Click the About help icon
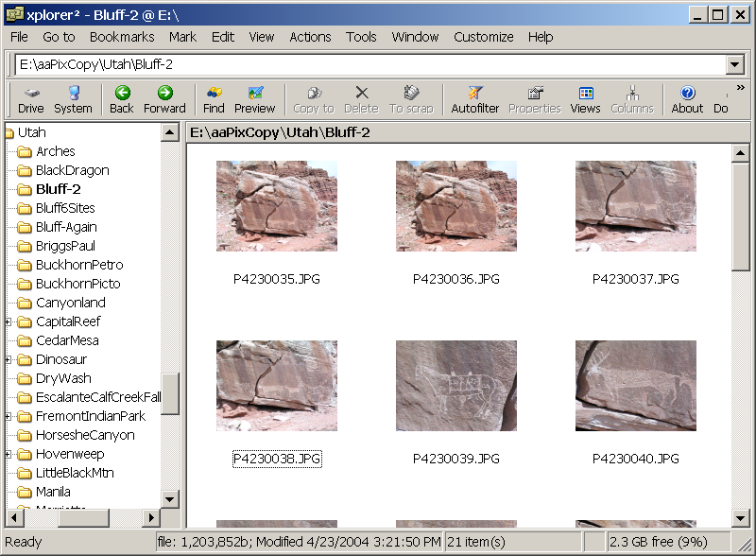 click(687, 99)
